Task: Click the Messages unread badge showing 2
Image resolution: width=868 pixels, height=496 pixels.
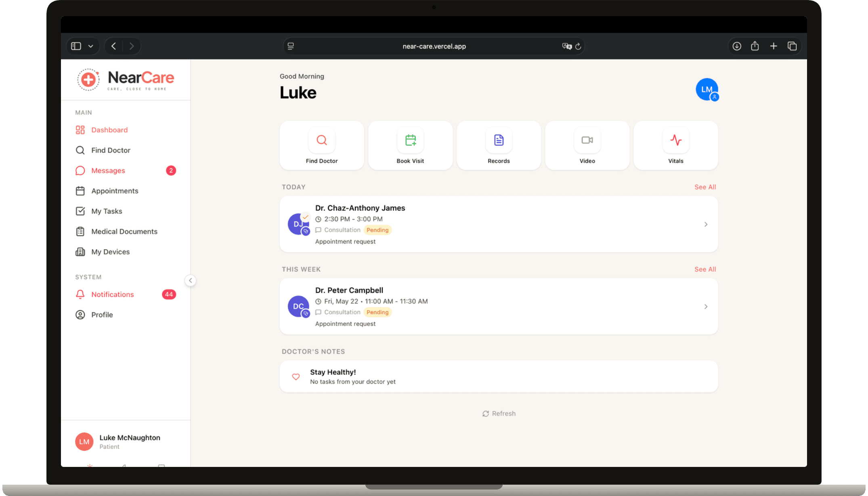Action: [171, 170]
